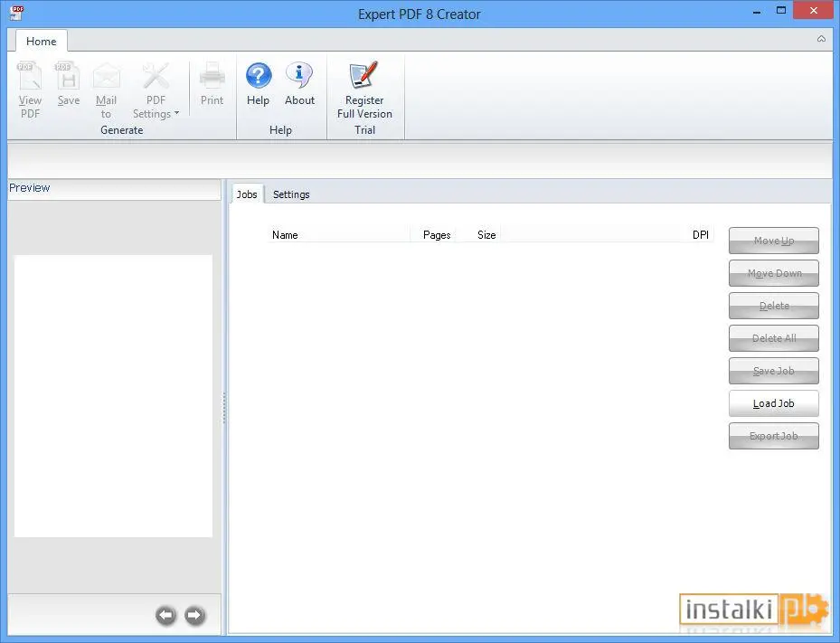The width and height of the screenshot is (840, 643).
Task: Click the Export Job button
Action: (x=774, y=436)
